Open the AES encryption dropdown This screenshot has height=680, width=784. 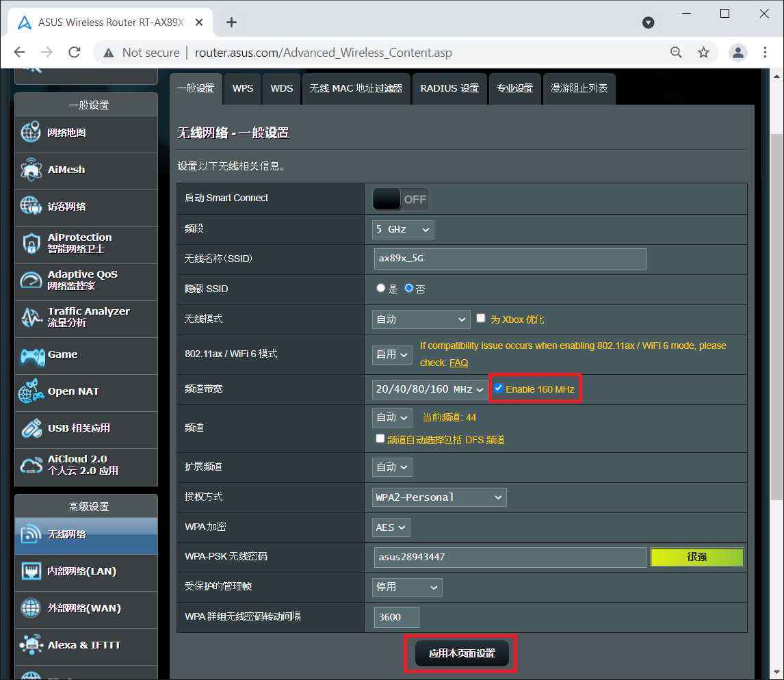click(x=391, y=527)
